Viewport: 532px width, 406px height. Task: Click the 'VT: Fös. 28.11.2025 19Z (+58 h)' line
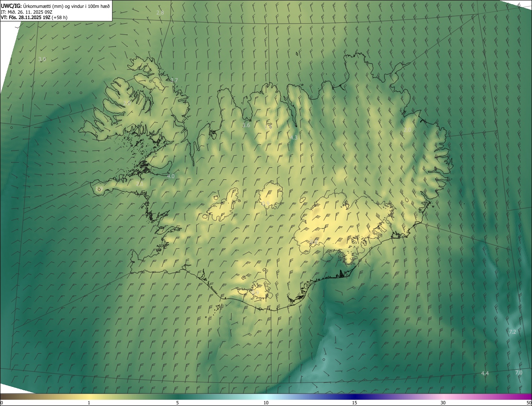[34, 17]
